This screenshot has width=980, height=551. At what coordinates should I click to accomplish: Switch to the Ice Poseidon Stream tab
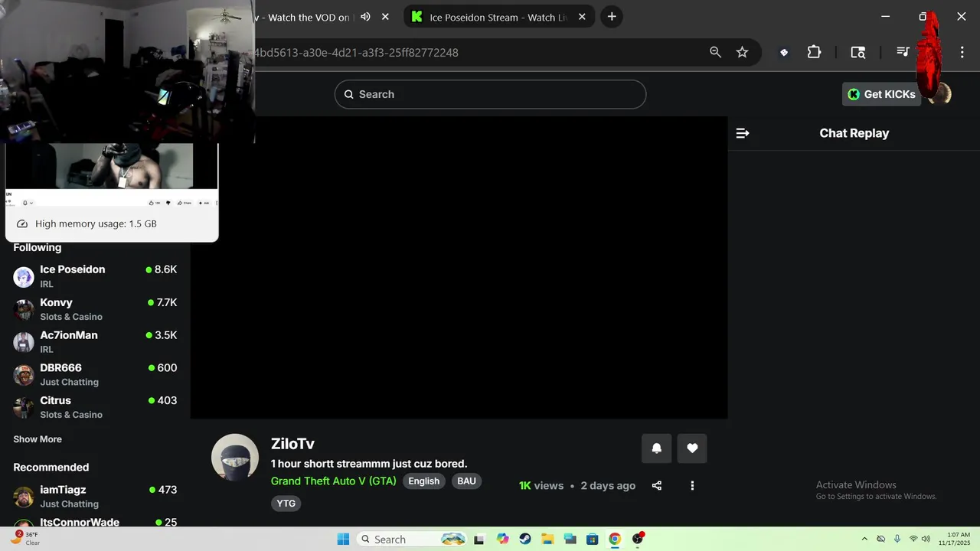pyautogui.click(x=498, y=17)
